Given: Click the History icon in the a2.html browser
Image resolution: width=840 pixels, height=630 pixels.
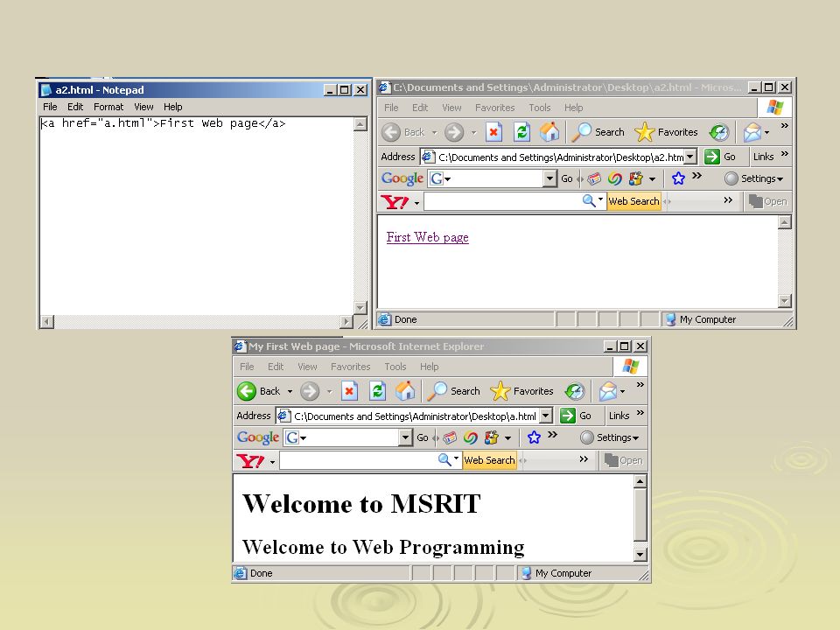Looking at the screenshot, I should [719, 132].
